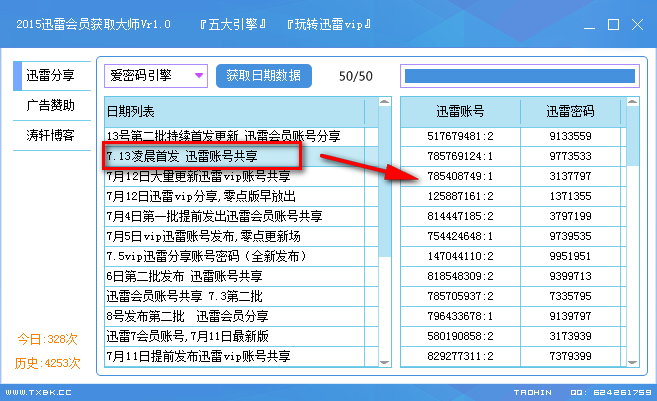This screenshot has width=657, height=401.
Task: Click the account table scrollbar thumb
Action: (x=633, y=136)
